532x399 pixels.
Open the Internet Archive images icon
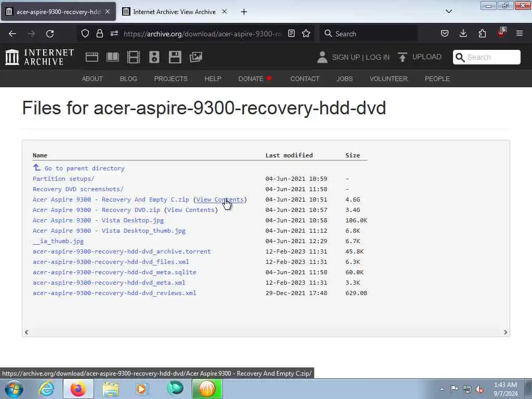point(196,57)
